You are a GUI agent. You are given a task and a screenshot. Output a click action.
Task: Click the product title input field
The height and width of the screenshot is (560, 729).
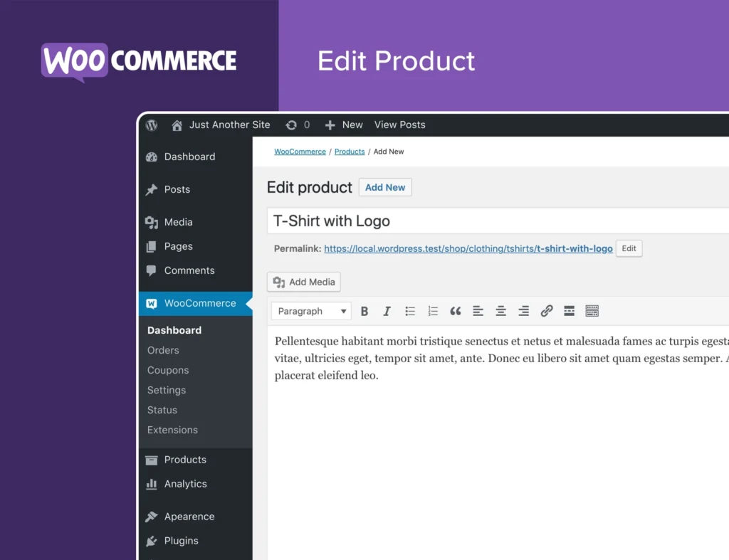coord(427,221)
